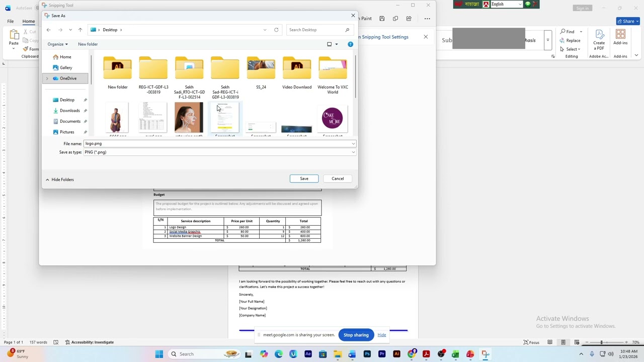Switch to the Home tab in Word
The image size is (644, 362).
coord(29,21)
